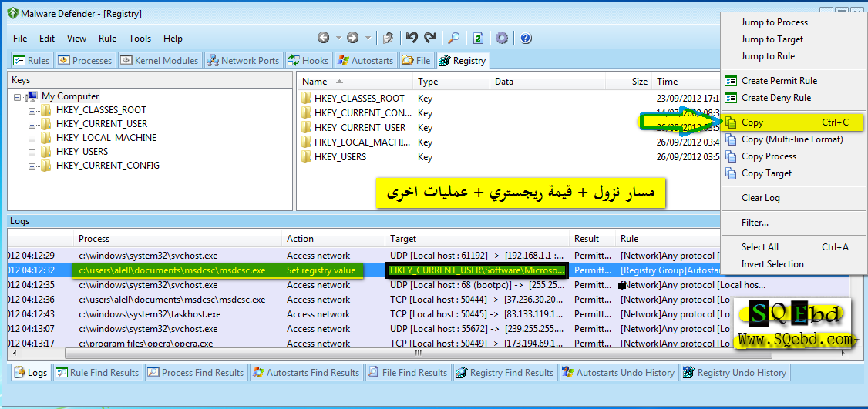Open the Tools menu
The height and width of the screenshot is (409, 868).
coord(140,39)
